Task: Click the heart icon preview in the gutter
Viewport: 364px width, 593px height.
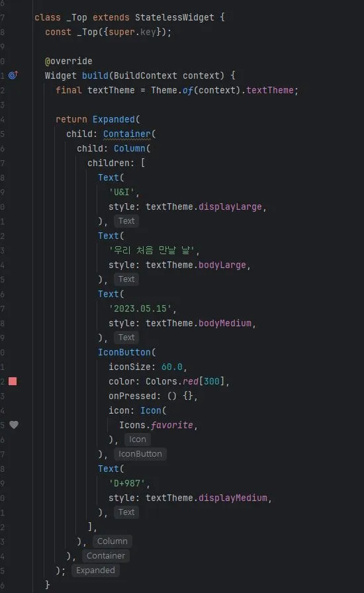Action: (14, 425)
